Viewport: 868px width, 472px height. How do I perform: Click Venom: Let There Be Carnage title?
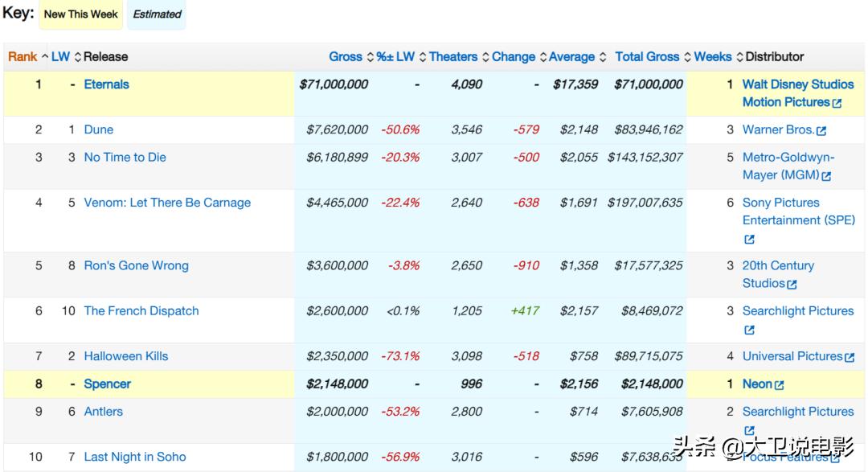pyautogui.click(x=167, y=203)
